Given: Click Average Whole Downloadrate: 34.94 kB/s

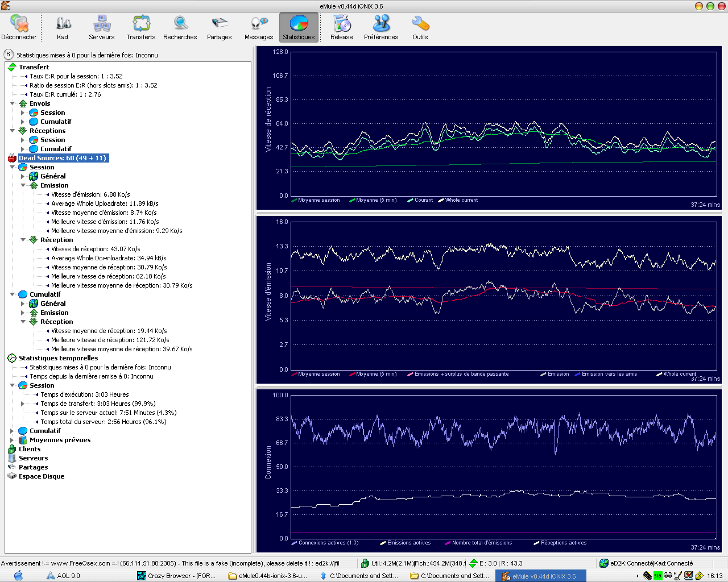Looking at the screenshot, I should 109,258.
